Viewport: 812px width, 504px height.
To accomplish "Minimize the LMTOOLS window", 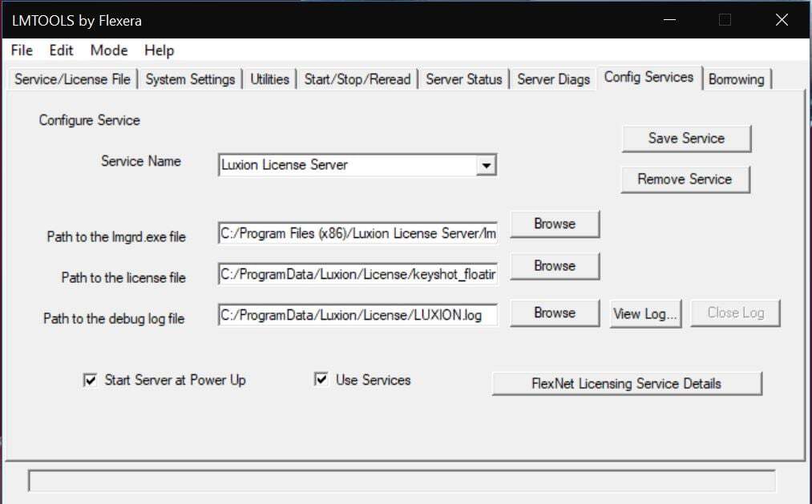I will (669, 20).
